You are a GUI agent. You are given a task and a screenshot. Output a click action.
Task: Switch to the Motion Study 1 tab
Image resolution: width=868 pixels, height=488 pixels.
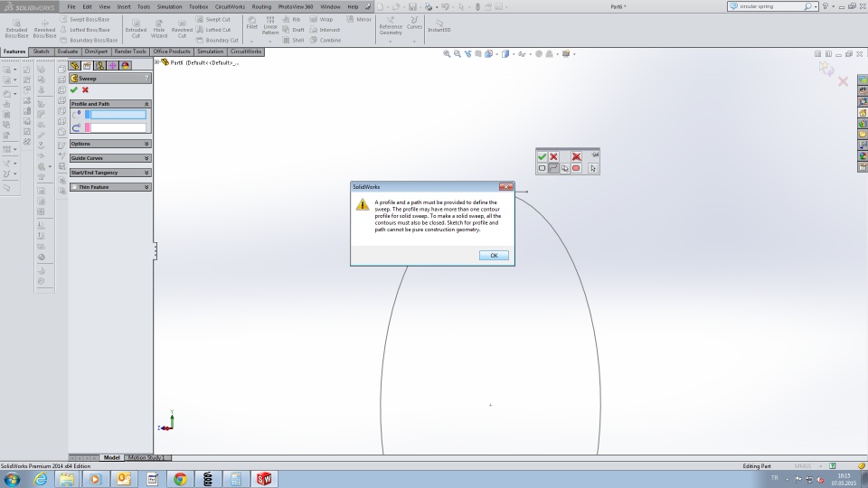pyautogui.click(x=146, y=457)
